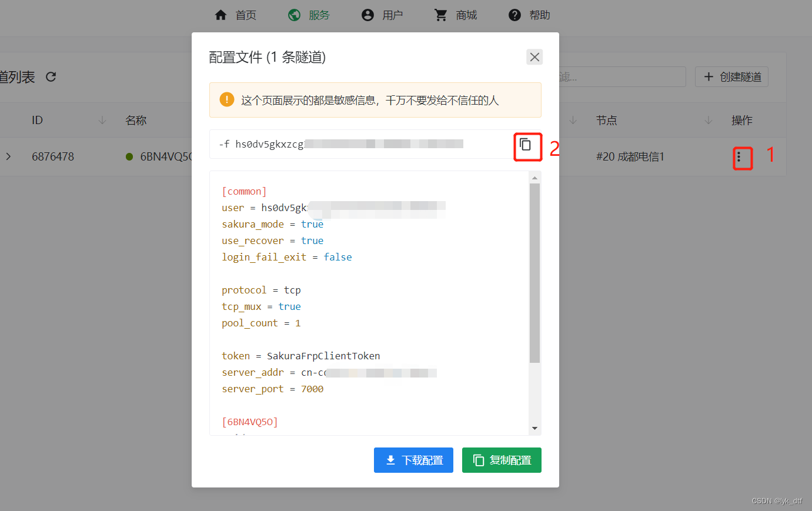Click the 'server_addr = cn-c' config line

329,372
